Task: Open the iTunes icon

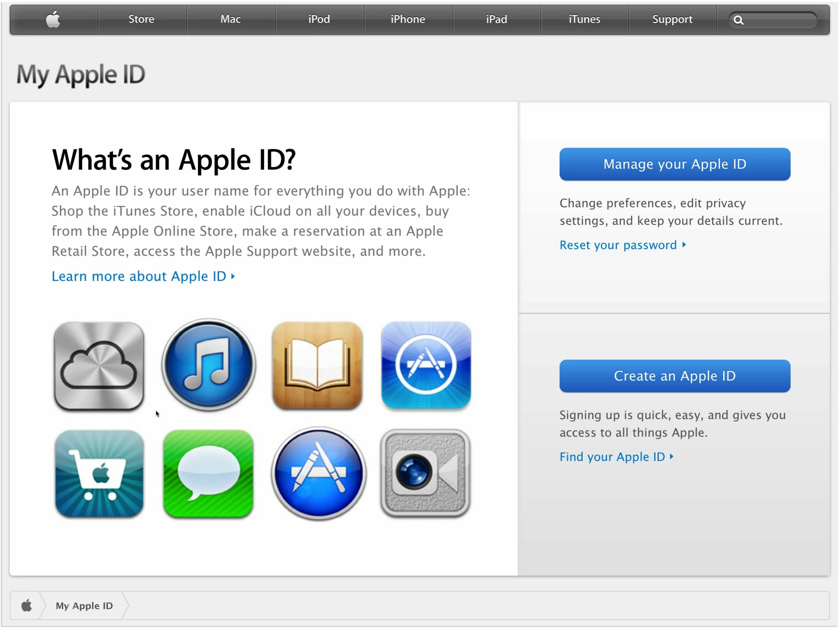Action: (x=208, y=366)
